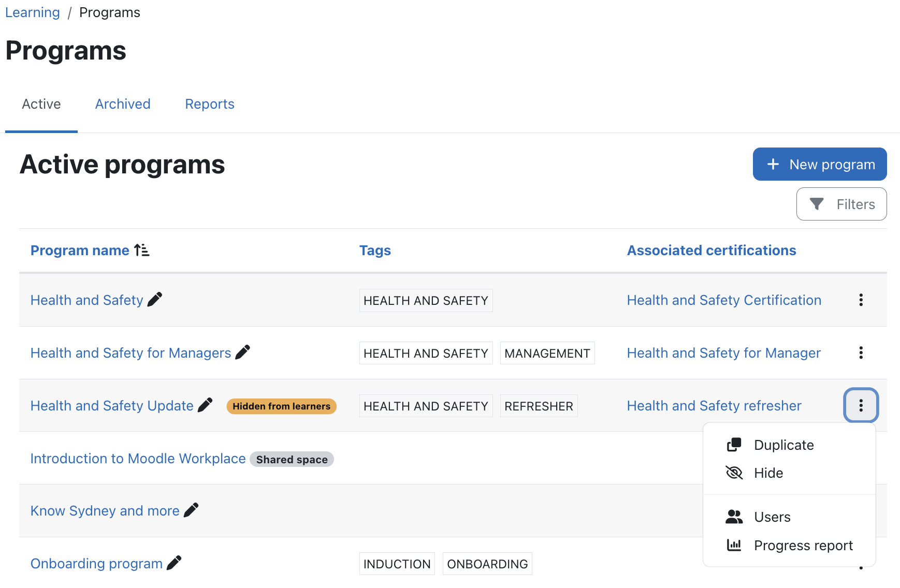The width and height of the screenshot is (900, 588).
Task: Open Health and Safety Certification link
Action: (723, 300)
